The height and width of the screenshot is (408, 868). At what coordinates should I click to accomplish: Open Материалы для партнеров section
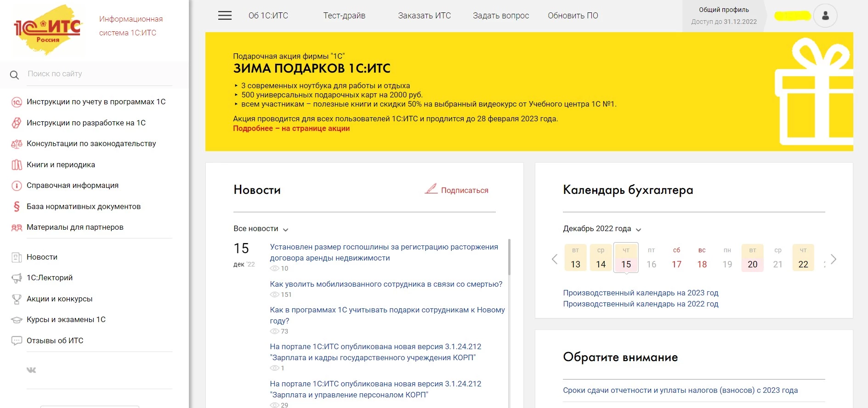tap(75, 227)
